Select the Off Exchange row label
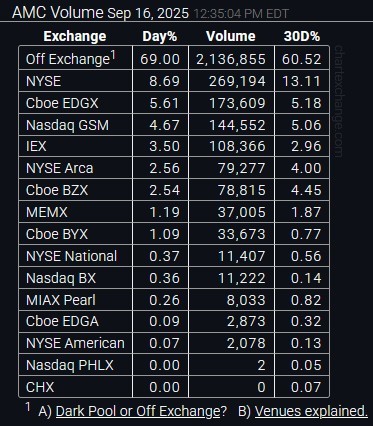Viewport: 373px width, 426px height. [x=68, y=59]
